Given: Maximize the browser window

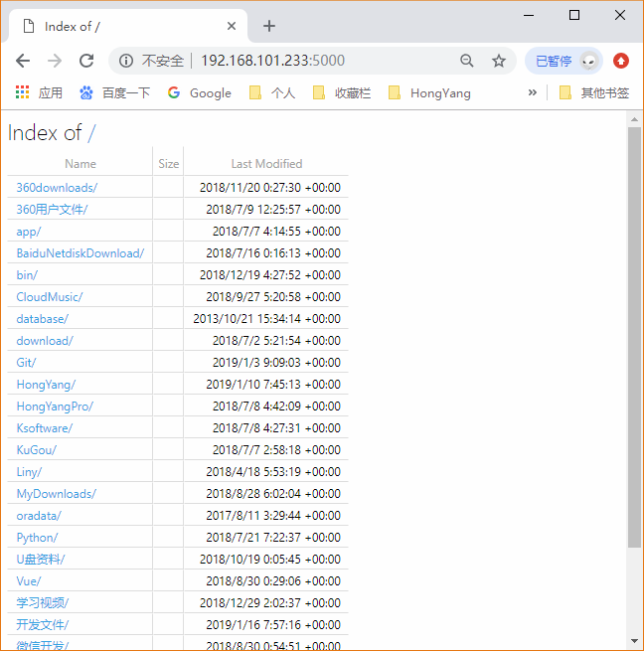Looking at the screenshot, I should pos(574,15).
